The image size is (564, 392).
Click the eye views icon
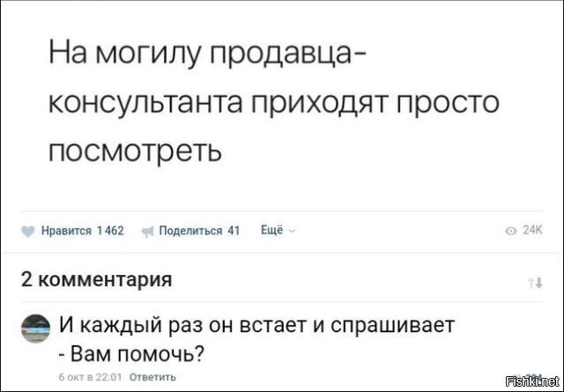pos(512,232)
